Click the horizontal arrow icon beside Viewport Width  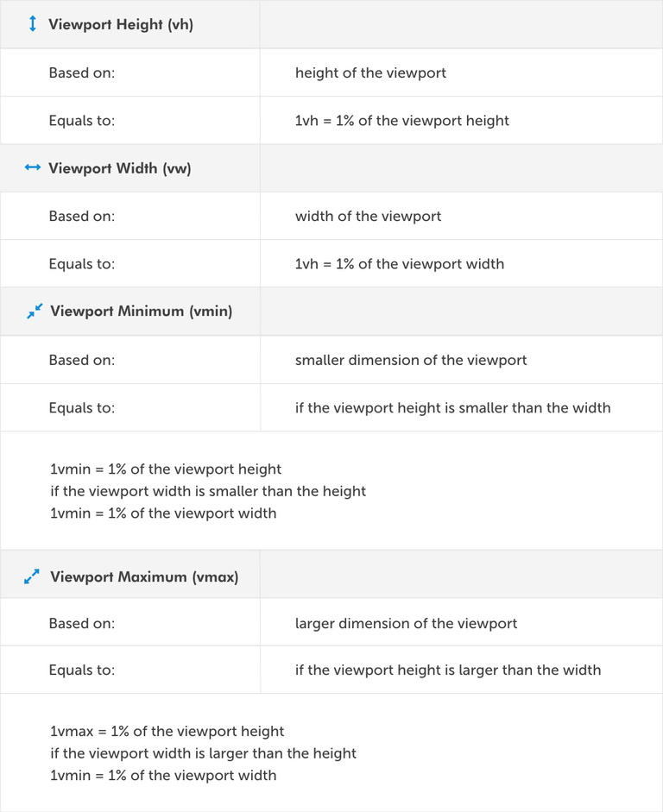33,168
